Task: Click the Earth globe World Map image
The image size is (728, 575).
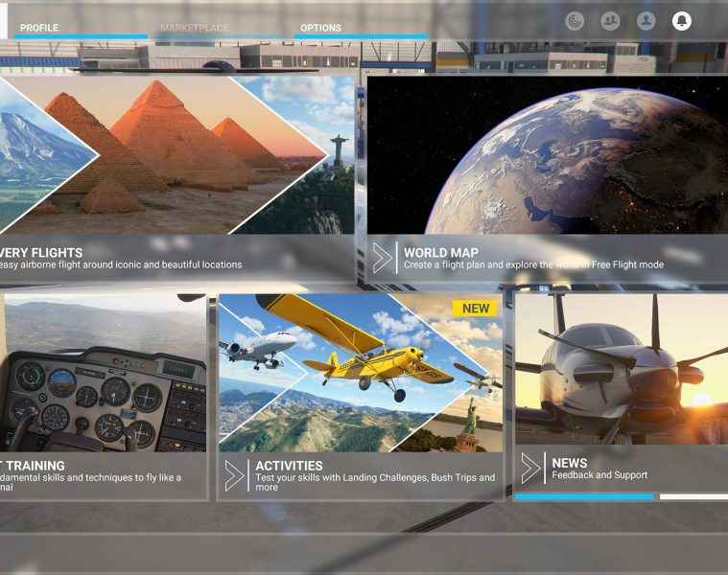Action: pyautogui.click(x=548, y=155)
